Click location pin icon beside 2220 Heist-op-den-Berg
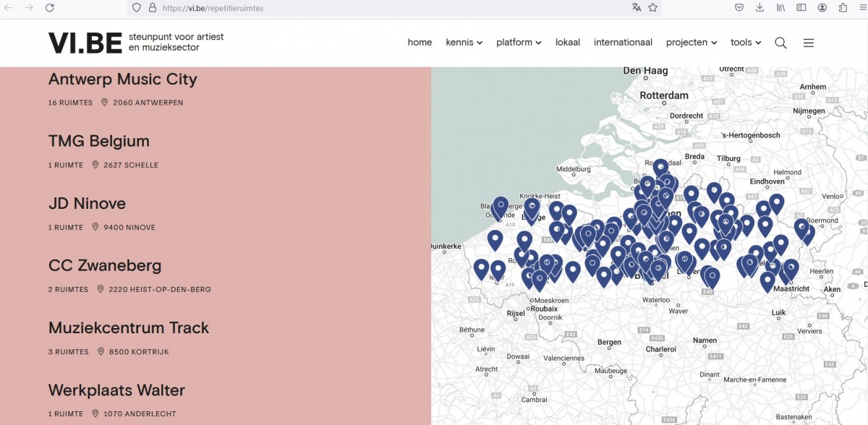This screenshot has height=425, width=868. click(101, 289)
